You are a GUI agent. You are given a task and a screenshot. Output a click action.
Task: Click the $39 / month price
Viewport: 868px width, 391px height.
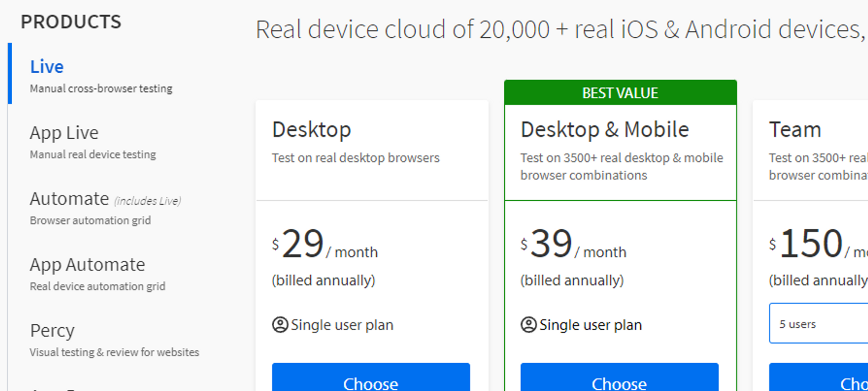point(573,244)
